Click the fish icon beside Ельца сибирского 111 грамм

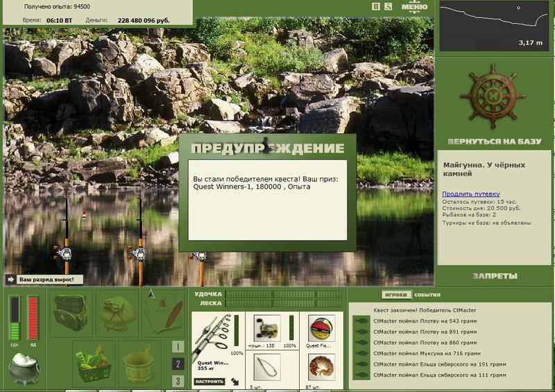(x=361, y=375)
